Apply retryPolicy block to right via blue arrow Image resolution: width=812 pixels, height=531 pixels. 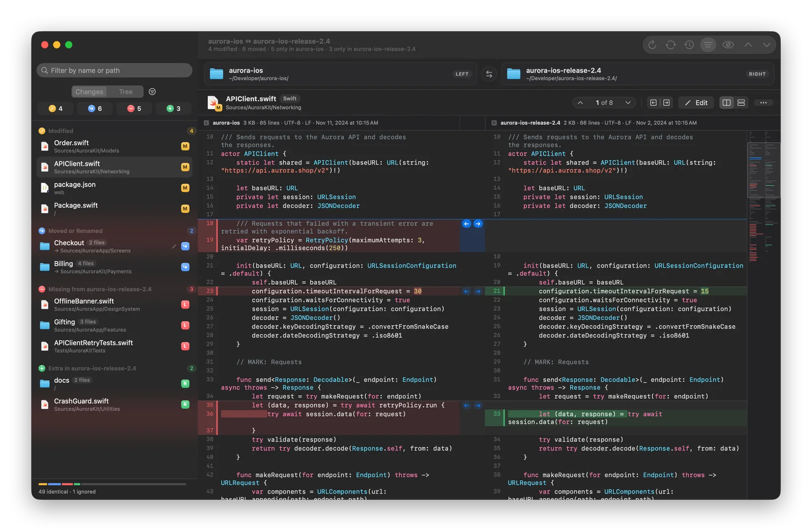(x=478, y=224)
